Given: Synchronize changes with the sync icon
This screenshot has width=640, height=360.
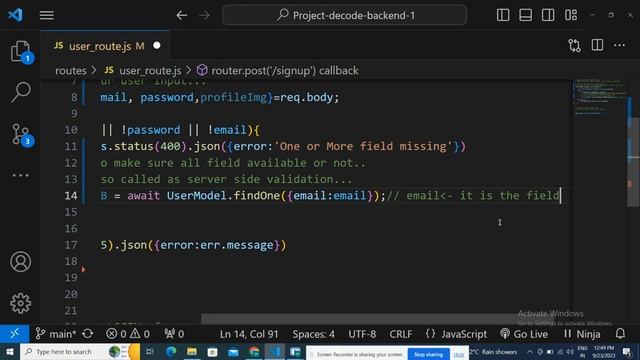Looking at the screenshot, I should 88,334.
